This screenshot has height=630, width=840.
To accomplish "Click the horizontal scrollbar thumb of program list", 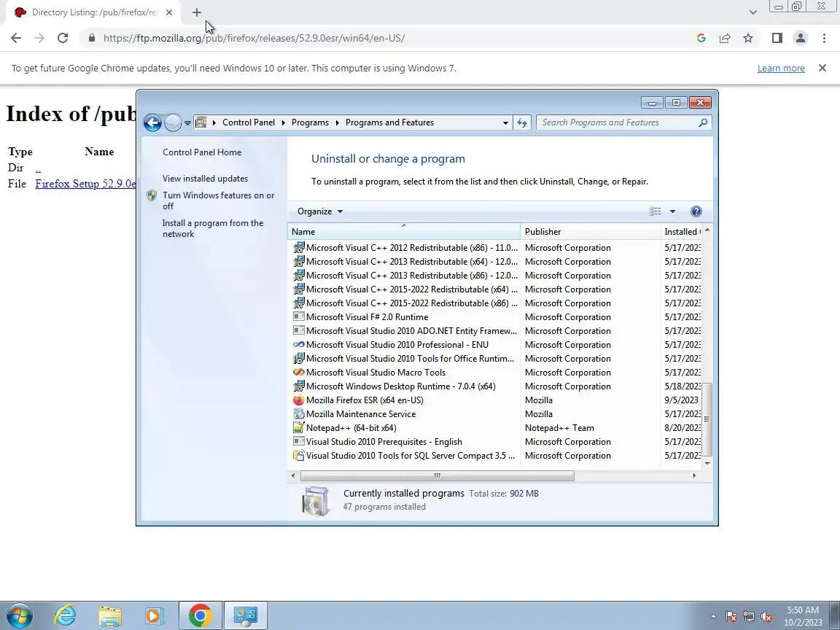I will click(x=437, y=475).
